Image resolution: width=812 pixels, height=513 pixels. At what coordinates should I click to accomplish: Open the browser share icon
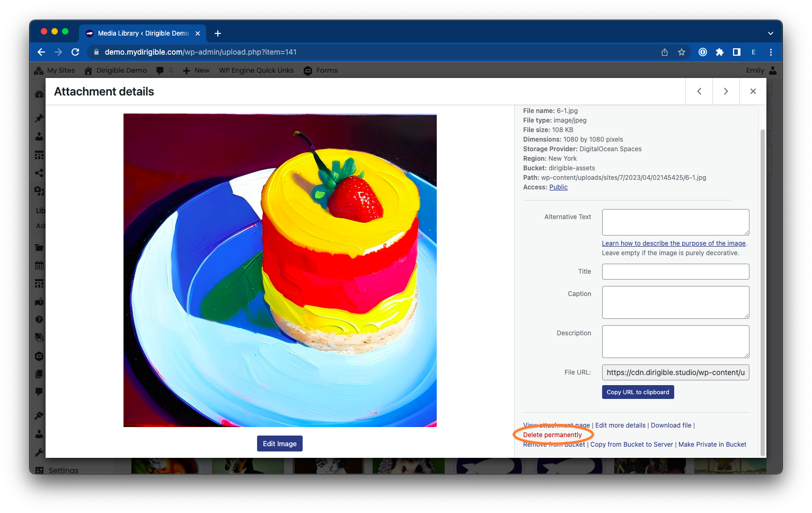(665, 52)
